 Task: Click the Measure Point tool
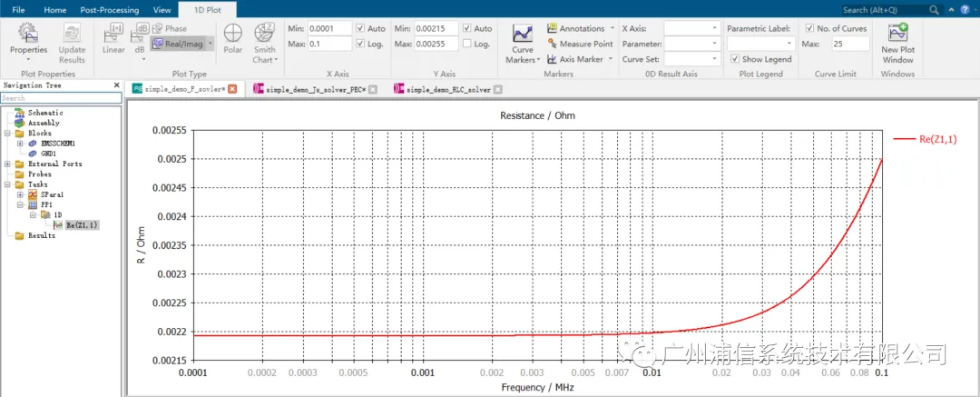pos(579,44)
